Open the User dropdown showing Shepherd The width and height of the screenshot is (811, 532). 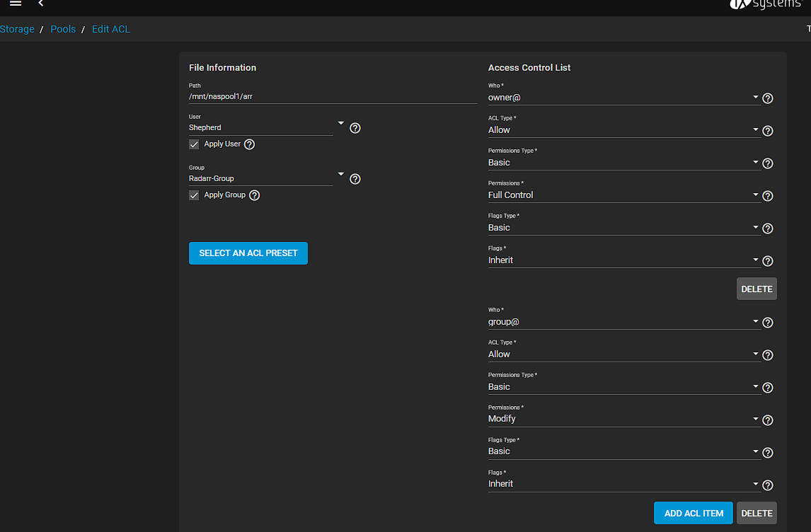tap(266, 128)
